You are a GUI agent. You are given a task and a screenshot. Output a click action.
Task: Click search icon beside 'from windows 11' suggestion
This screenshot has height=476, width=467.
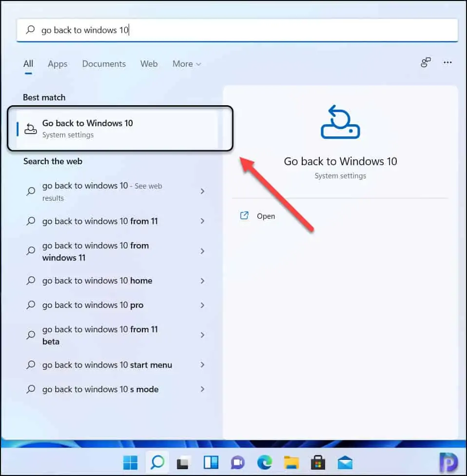coord(31,251)
